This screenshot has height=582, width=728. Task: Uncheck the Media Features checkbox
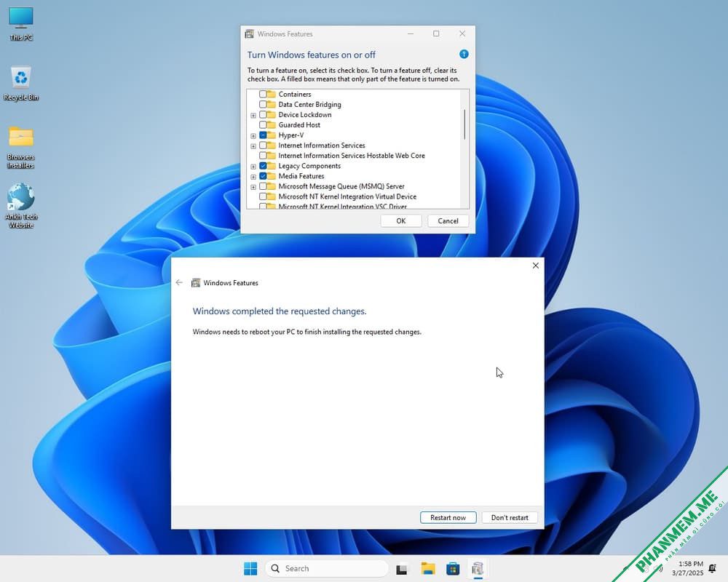coord(263,176)
